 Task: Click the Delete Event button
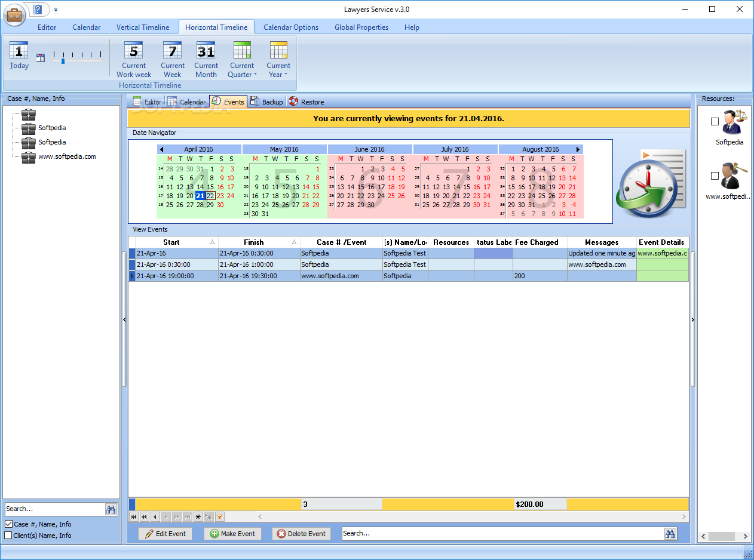(x=302, y=534)
